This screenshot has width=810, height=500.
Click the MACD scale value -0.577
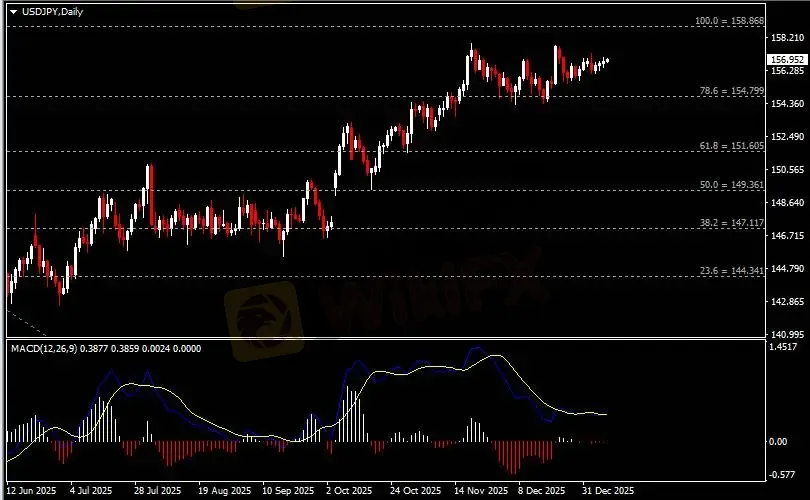click(783, 475)
